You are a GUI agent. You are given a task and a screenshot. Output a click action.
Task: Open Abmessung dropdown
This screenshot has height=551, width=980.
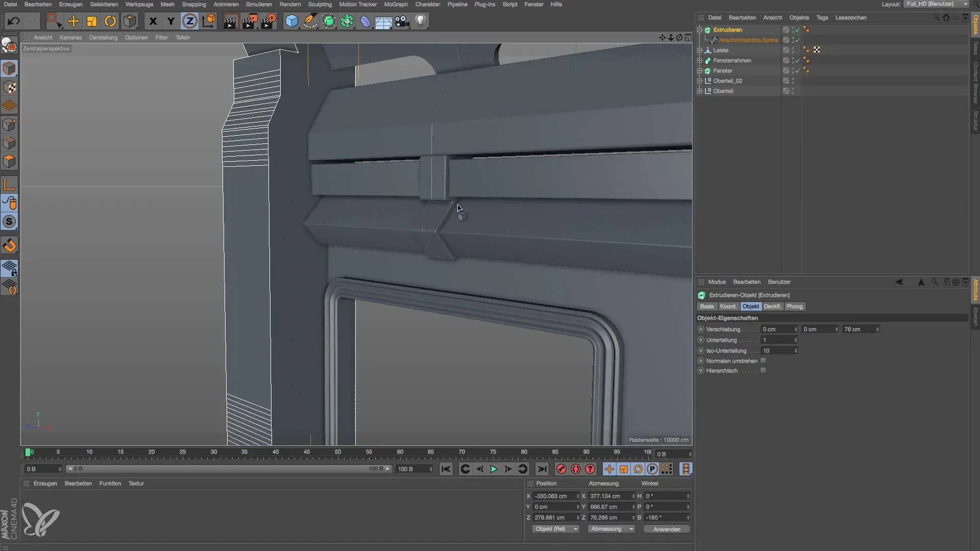click(611, 529)
